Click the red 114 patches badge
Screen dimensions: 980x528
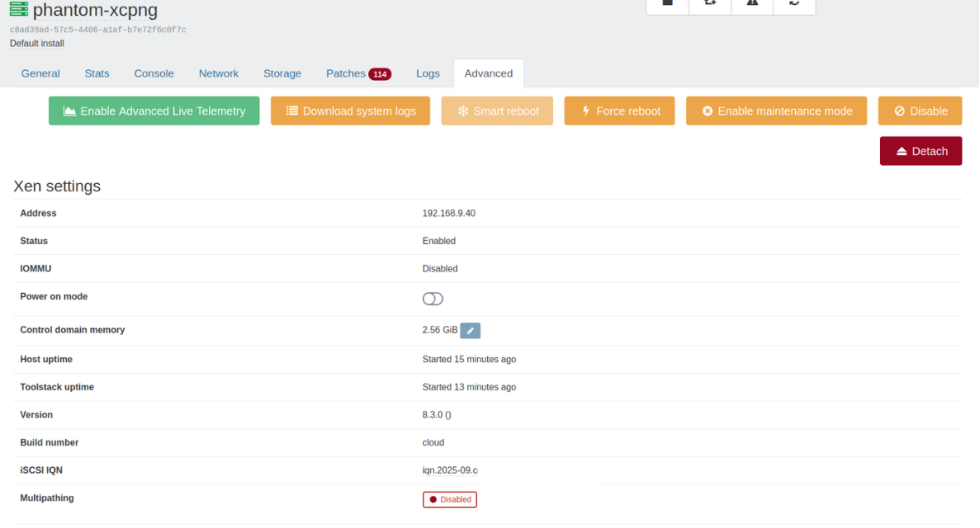click(x=380, y=74)
